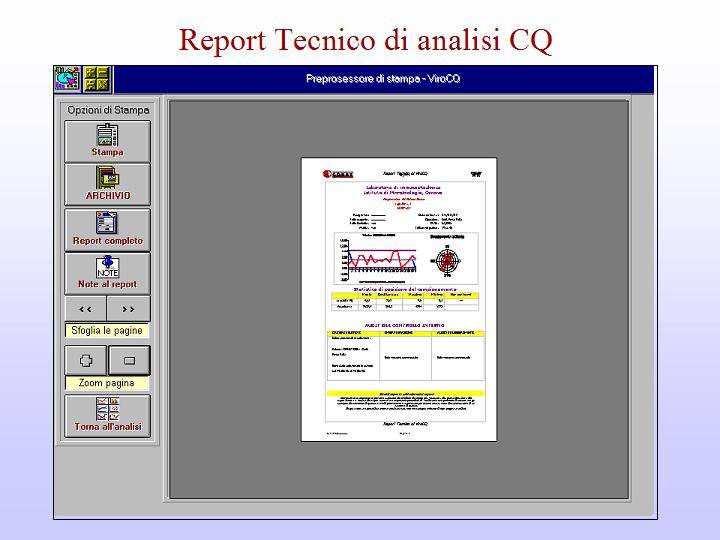Go to previous page with << button
Image resolution: width=720 pixels, height=540 pixels.
[x=86, y=308]
